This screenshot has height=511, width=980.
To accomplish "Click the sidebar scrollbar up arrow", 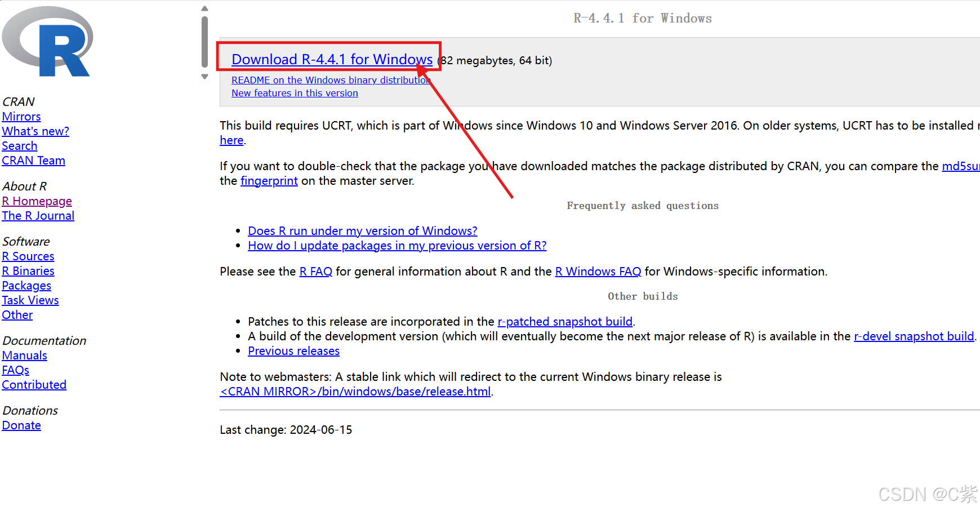I will [x=204, y=8].
